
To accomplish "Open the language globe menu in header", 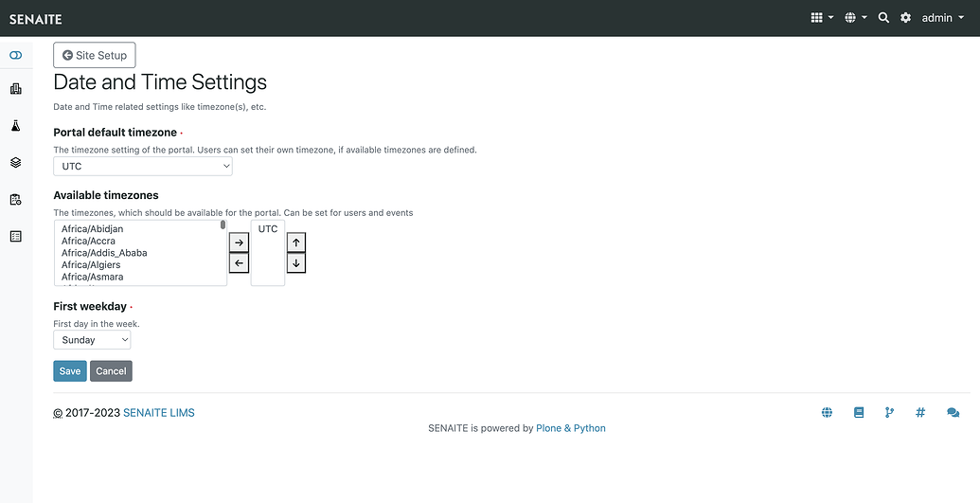I will [x=856, y=17].
